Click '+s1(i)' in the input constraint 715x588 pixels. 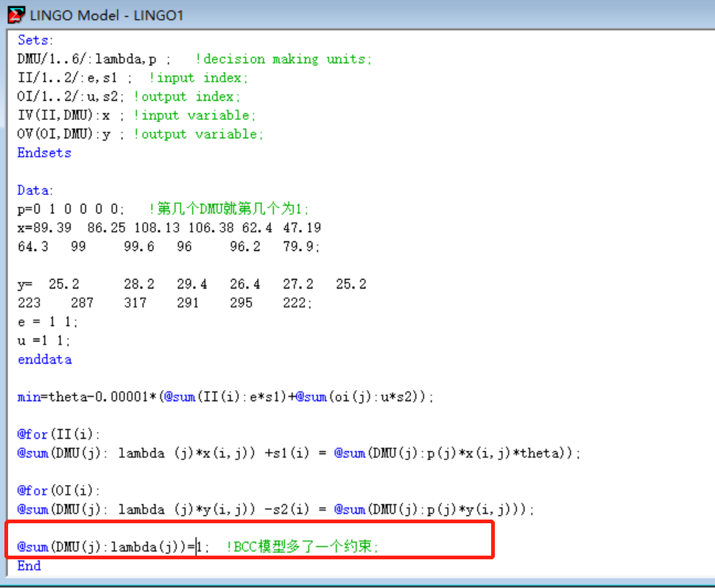coord(287,453)
